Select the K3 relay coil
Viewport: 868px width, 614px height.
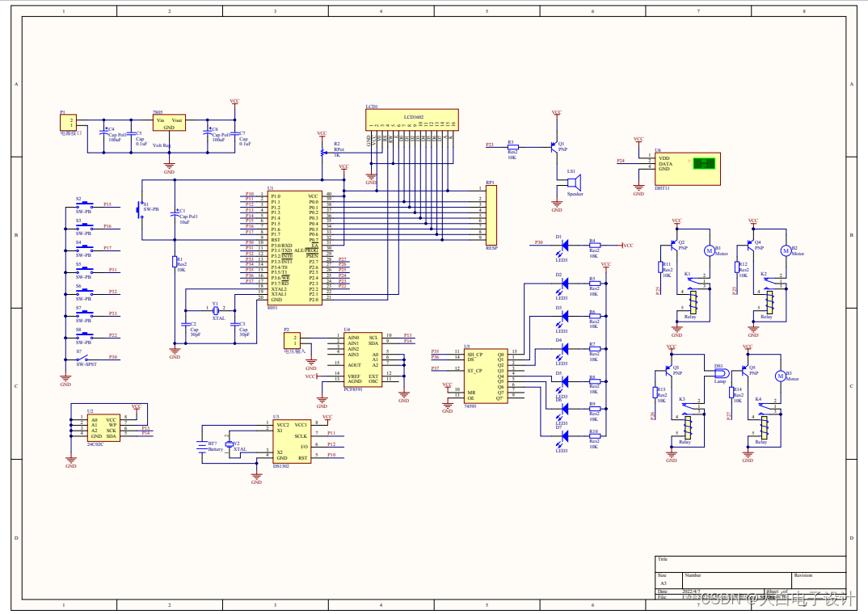click(688, 428)
